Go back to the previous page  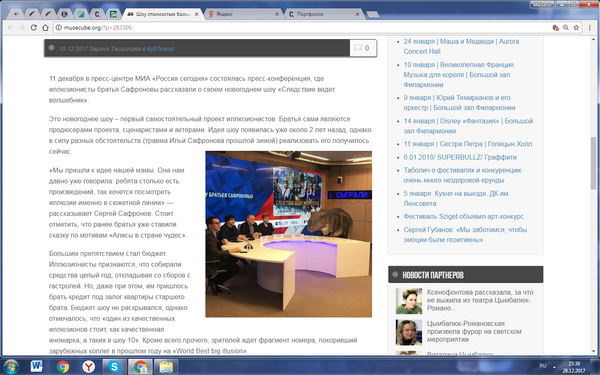pyautogui.click(x=10, y=28)
